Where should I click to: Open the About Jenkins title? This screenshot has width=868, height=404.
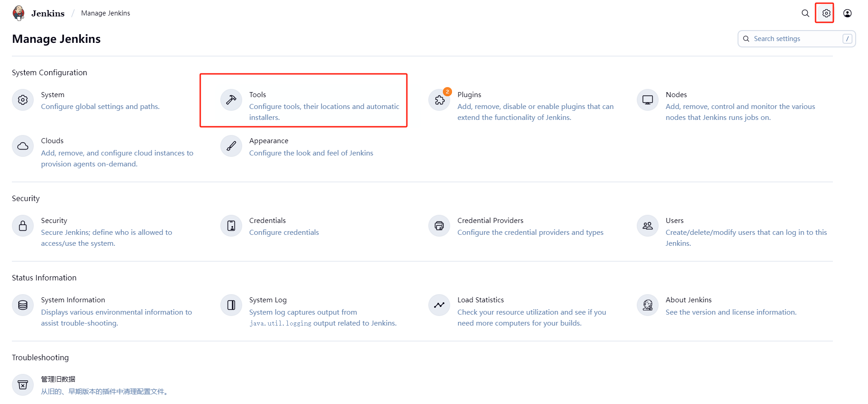click(x=688, y=300)
